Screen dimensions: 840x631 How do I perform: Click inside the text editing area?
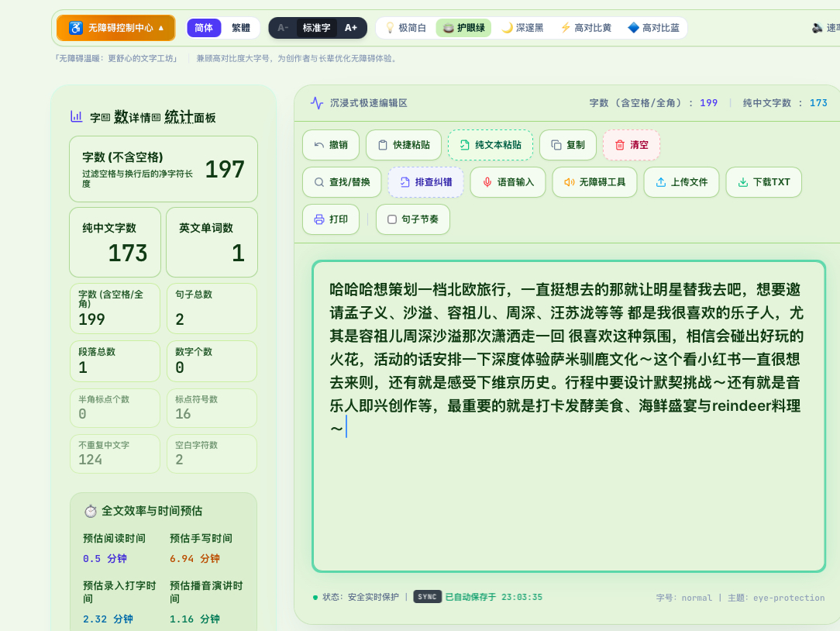pos(569,416)
